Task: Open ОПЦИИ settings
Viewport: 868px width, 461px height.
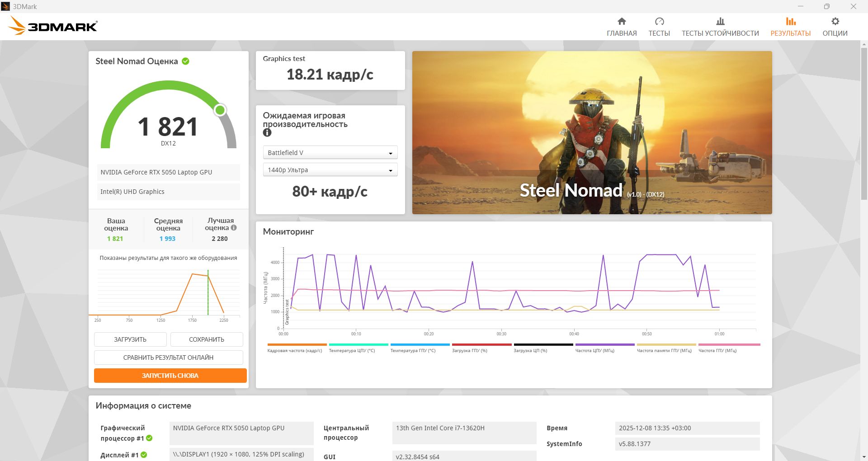Action: [835, 27]
